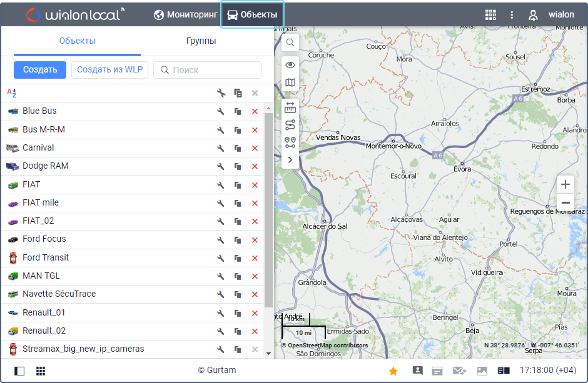This screenshot has height=383, width=588.
Task: Click the orange star icon in bottom bar
Action: click(x=393, y=371)
